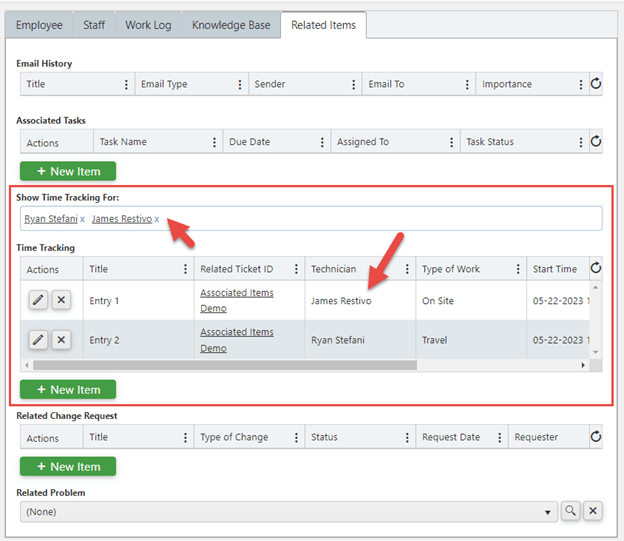Refresh the Email History grid
The width and height of the screenshot is (624, 541).
coord(595,84)
